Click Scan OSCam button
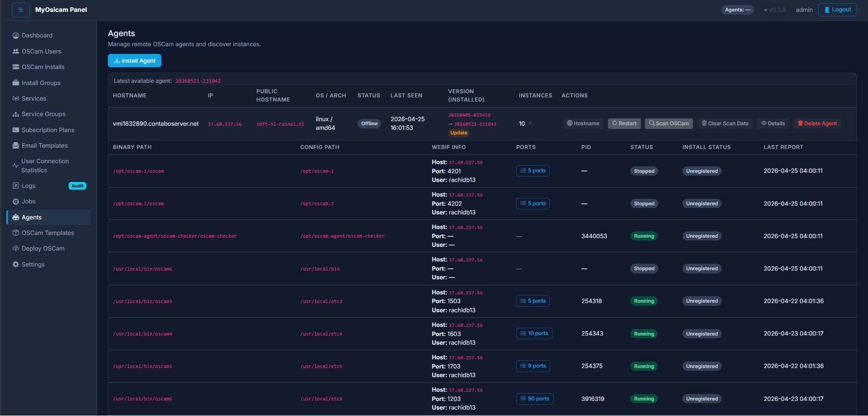The width and height of the screenshot is (868, 416). 669,123
